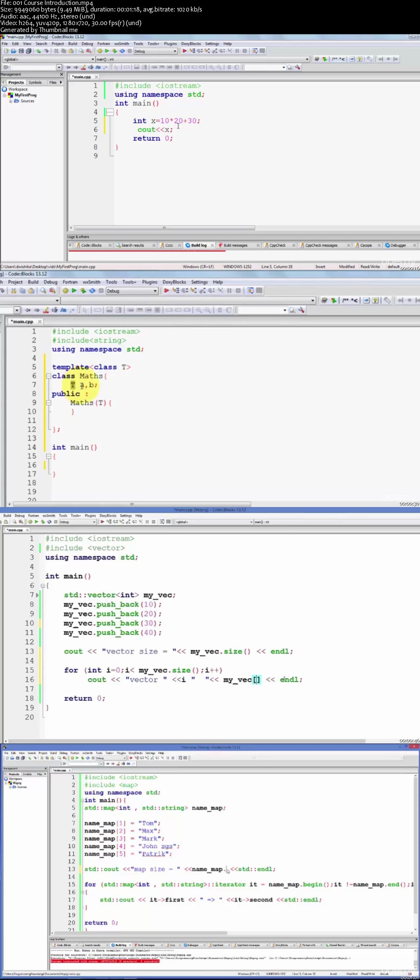Screen dimensions: 420x980
Task: Open the main() : int function dropdown
Action: [x=307, y=59]
